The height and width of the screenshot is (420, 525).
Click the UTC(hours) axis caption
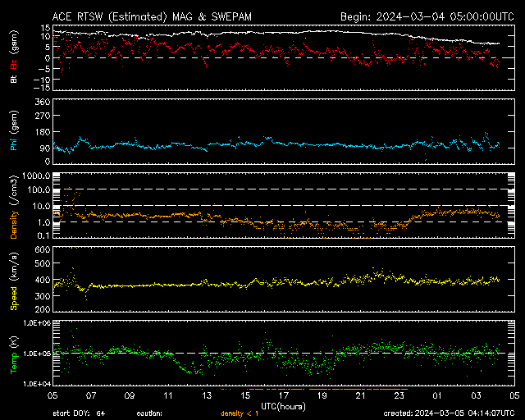(x=283, y=405)
